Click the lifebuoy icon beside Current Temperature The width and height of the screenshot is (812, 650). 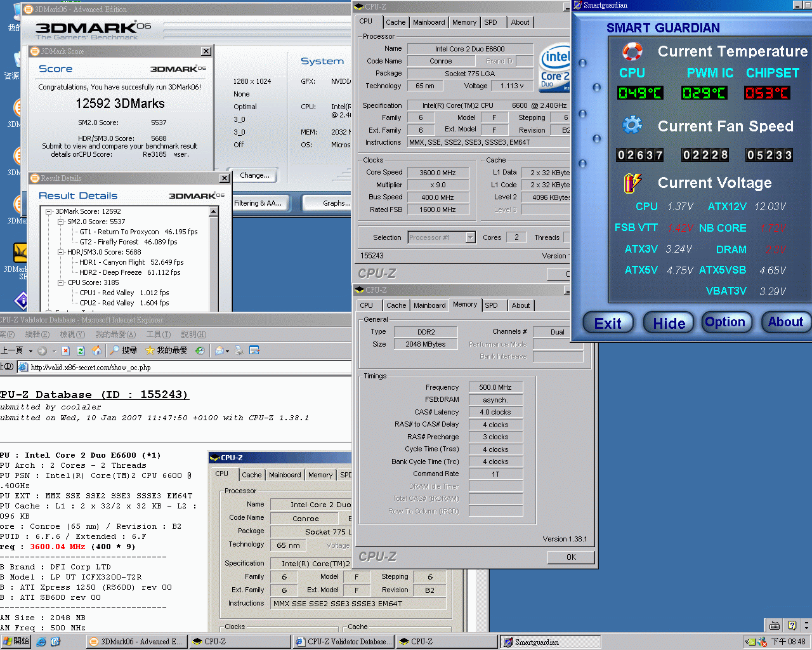point(632,51)
